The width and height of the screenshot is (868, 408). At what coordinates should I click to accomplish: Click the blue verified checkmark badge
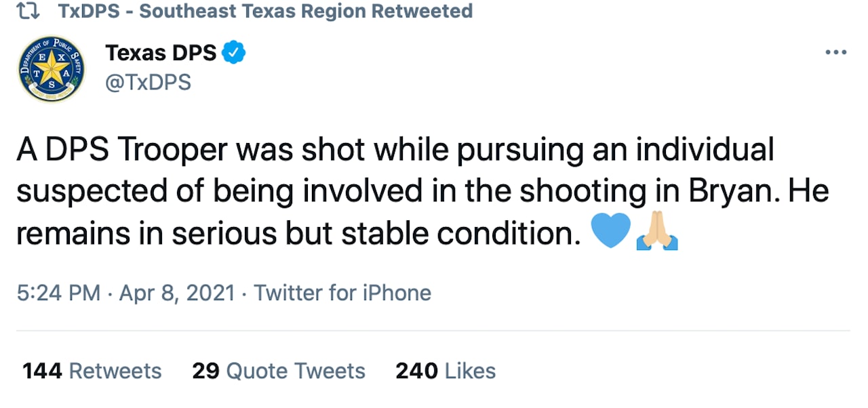(235, 52)
